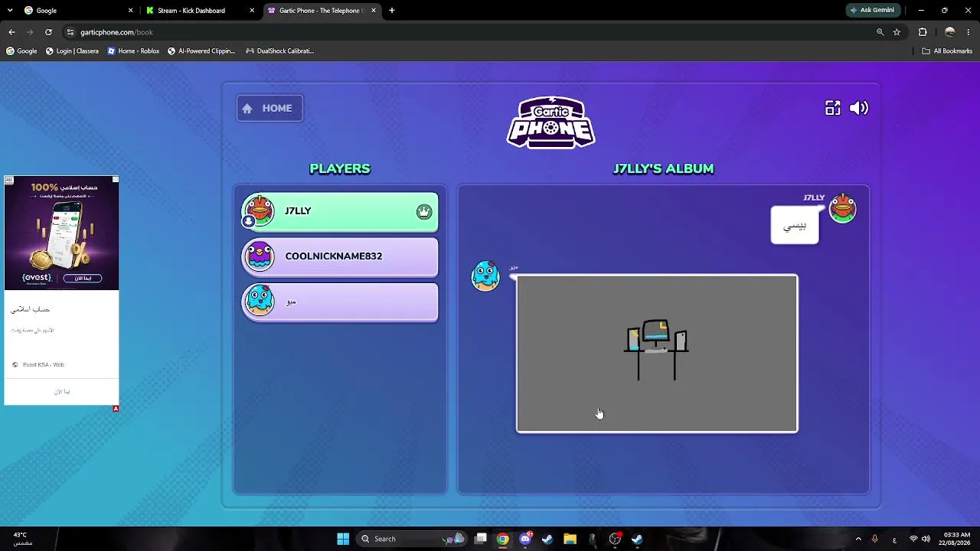Close the Stream - Kick Dashboard tab

click(x=252, y=11)
